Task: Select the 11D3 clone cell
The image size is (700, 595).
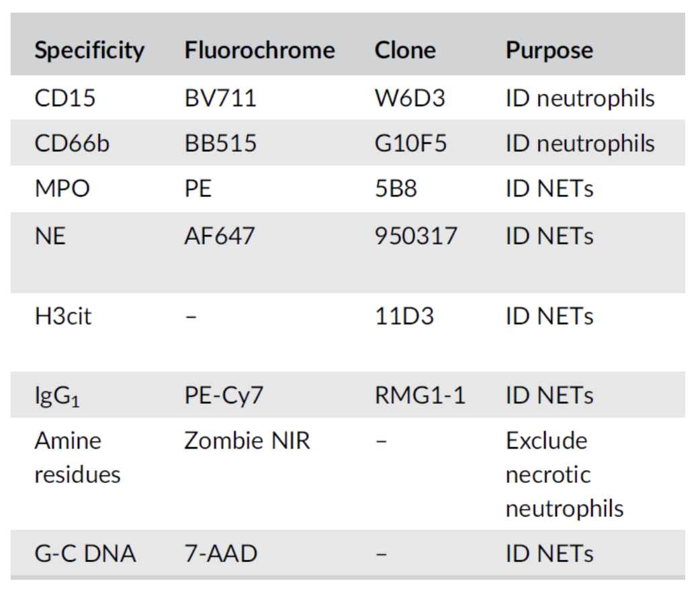Action: pos(404,316)
